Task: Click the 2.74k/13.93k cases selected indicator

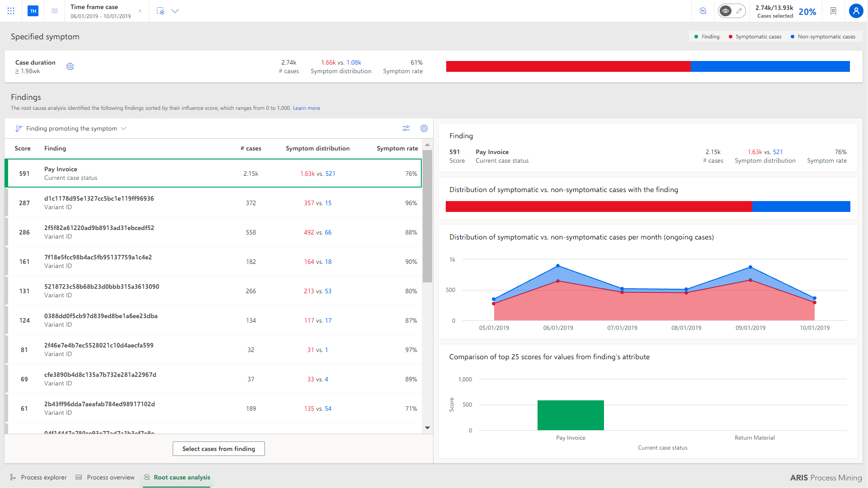Action: (x=774, y=11)
